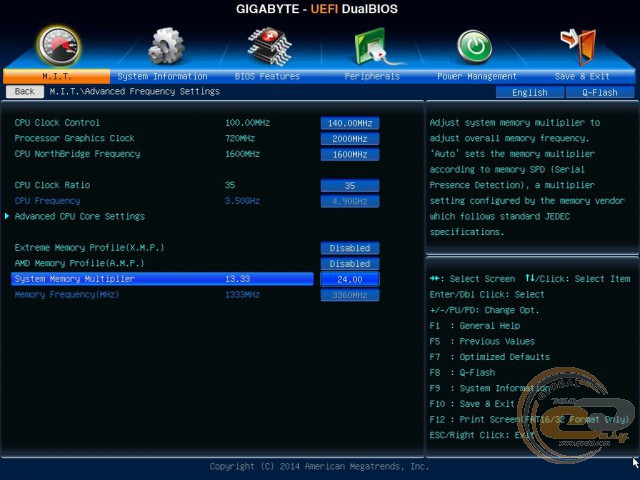Click the Power Management green power icon
Viewport: 640px width, 480px height.
tap(474, 47)
